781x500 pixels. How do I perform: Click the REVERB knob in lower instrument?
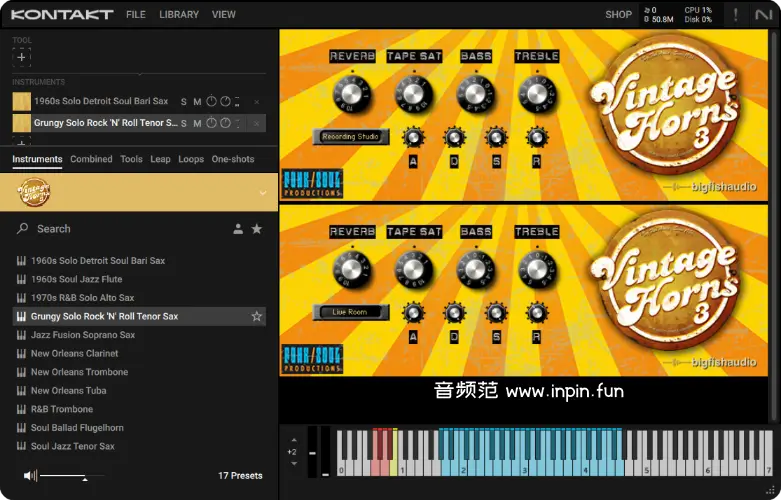(352, 270)
